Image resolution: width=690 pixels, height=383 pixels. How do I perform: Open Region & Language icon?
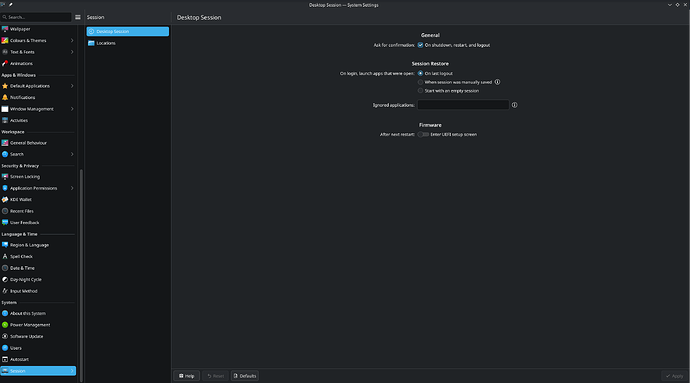pyautogui.click(x=5, y=245)
